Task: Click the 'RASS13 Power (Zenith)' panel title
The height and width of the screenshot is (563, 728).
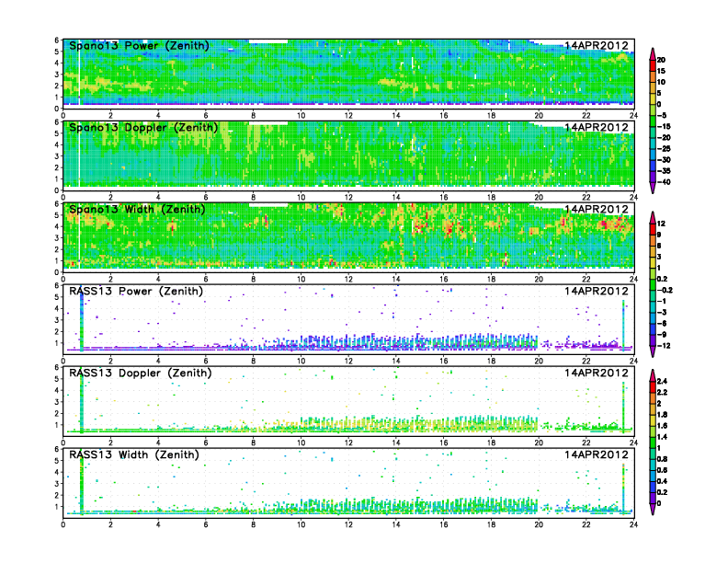Action: [x=136, y=292]
